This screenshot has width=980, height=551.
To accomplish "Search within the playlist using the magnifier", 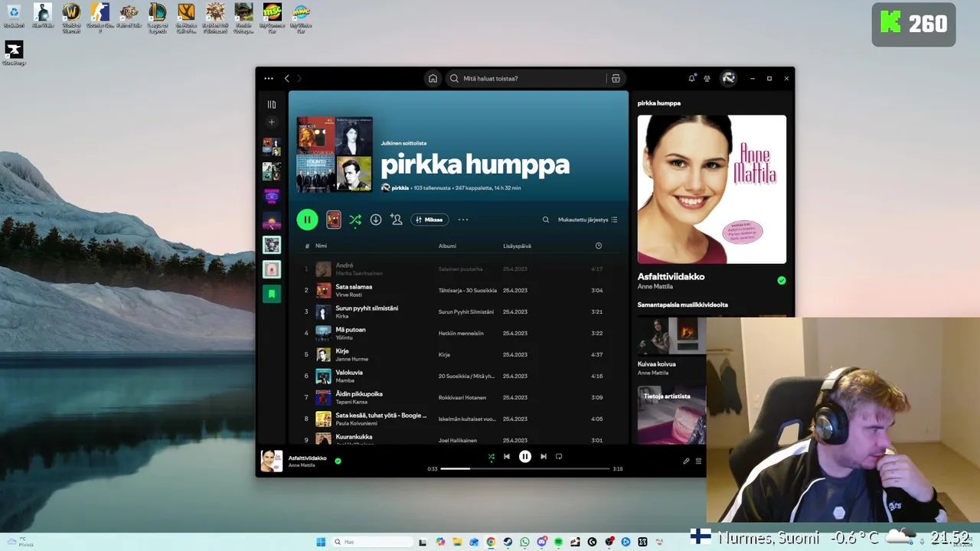I will point(546,220).
